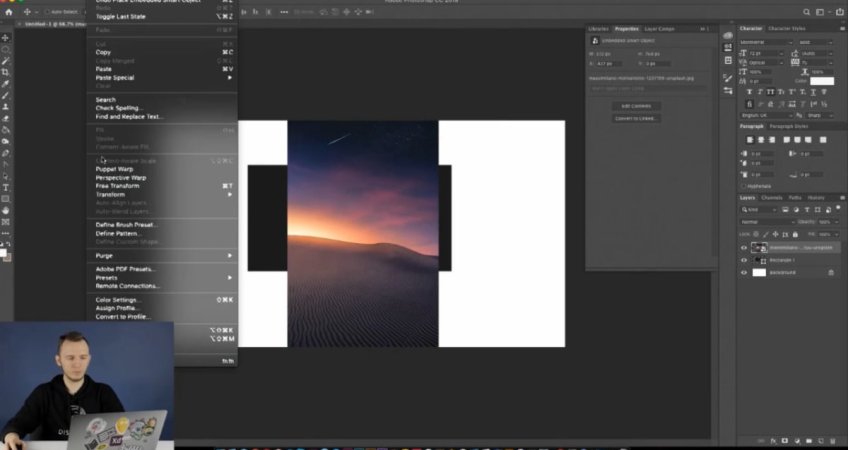848x450 pixels.
Task: Click the Convert to Linked button
Action: tap(636, 119)
